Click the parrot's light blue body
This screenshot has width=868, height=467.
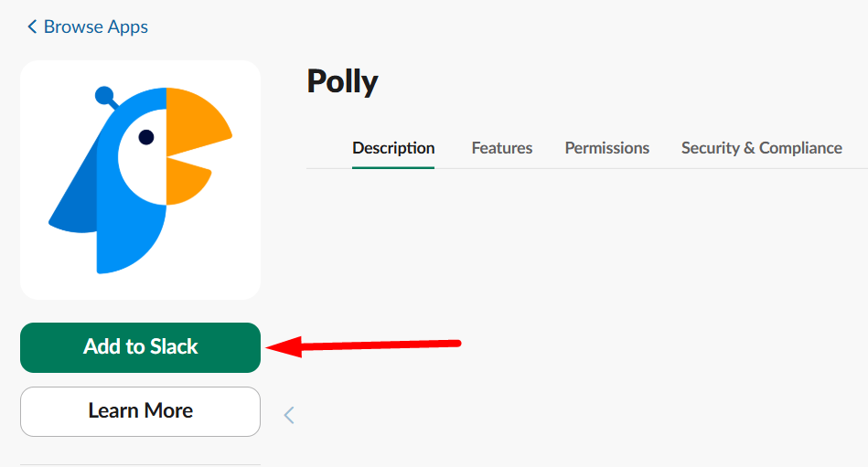coord(128,228)
